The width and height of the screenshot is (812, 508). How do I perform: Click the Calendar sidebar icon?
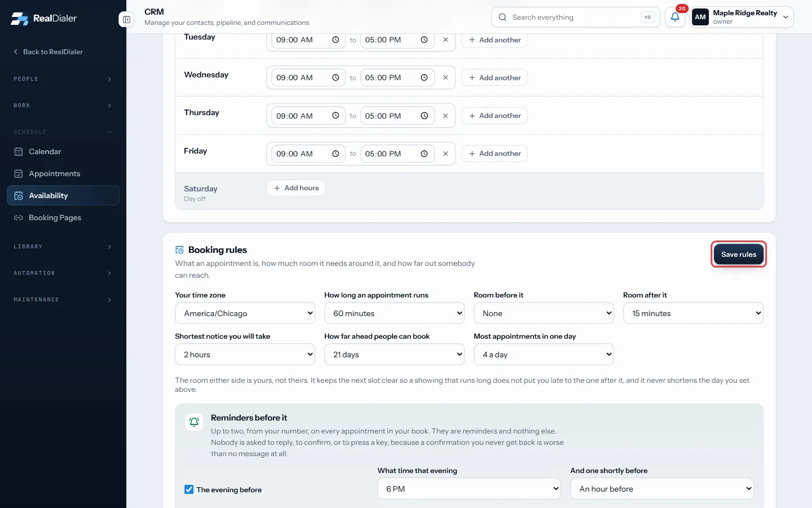[x=19, y=152]
